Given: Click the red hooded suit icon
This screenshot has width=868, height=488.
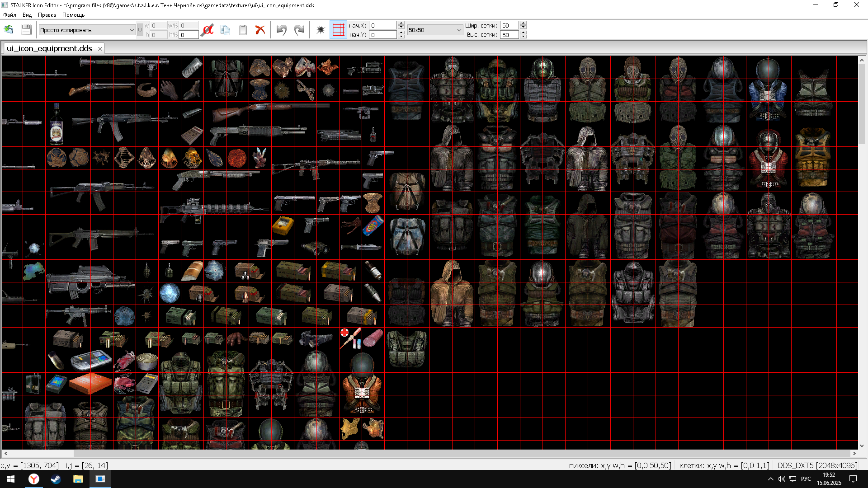Looking at the screenshot, I should pos(768,158).
